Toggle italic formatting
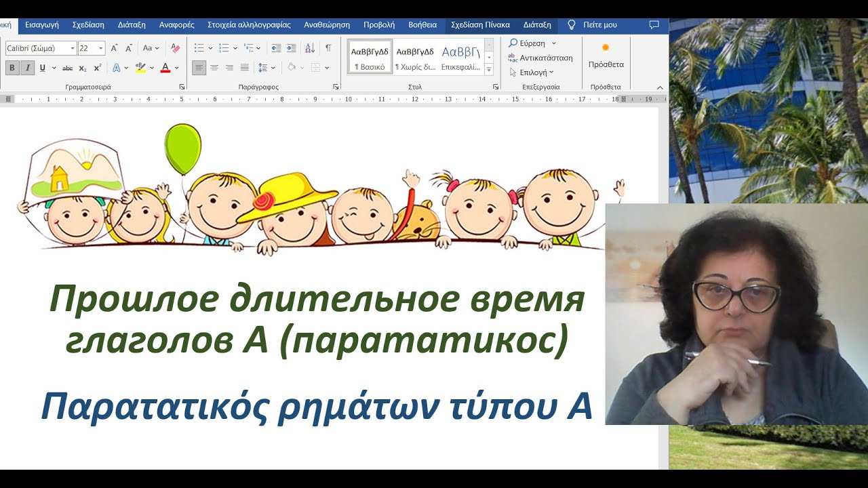 click(x=27, y=68)
